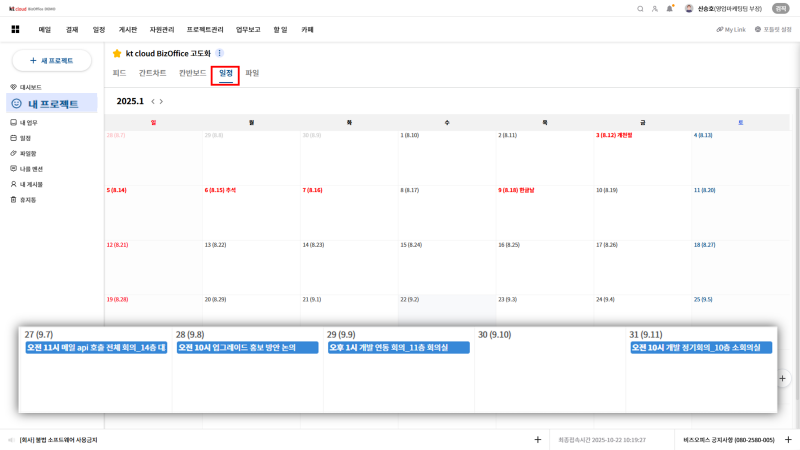The width and height of the screenshot is (800, 450).
Task: Open the 오전 10시 업그레이드 홍보 방안 논의 event
Action: coord(247,348)
